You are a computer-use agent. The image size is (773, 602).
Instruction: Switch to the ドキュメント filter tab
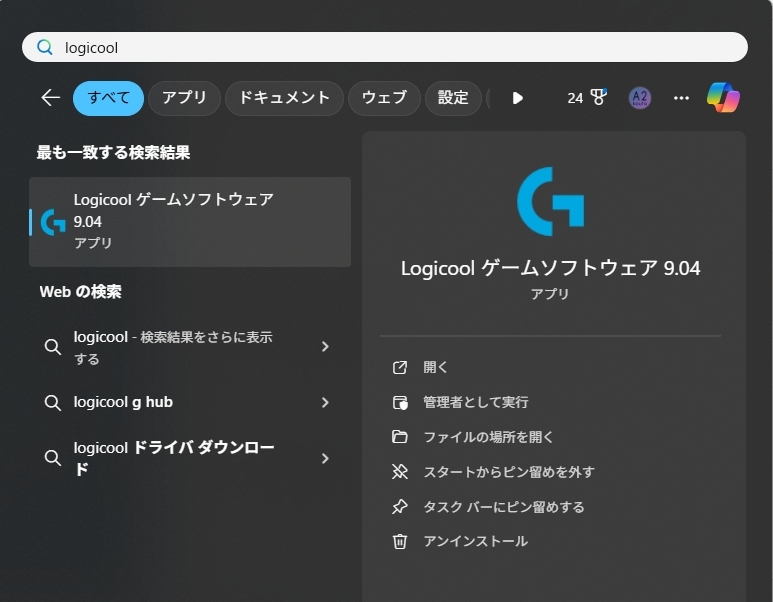[284, 98]
